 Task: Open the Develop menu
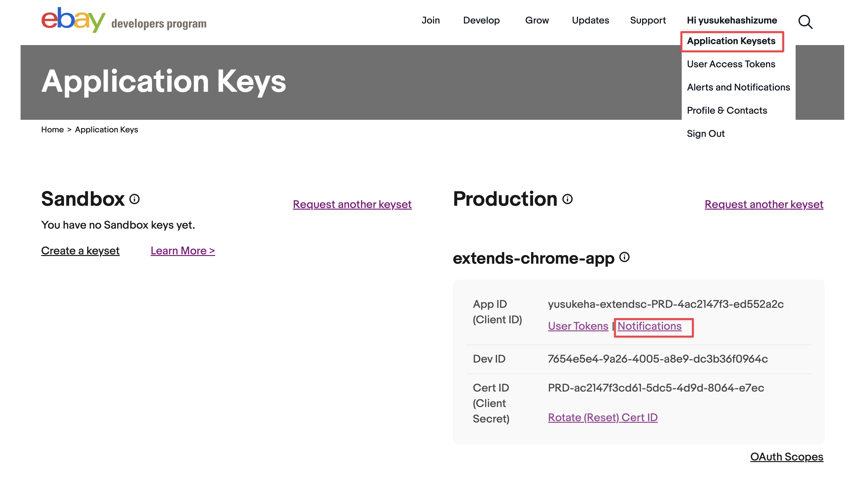481,20
